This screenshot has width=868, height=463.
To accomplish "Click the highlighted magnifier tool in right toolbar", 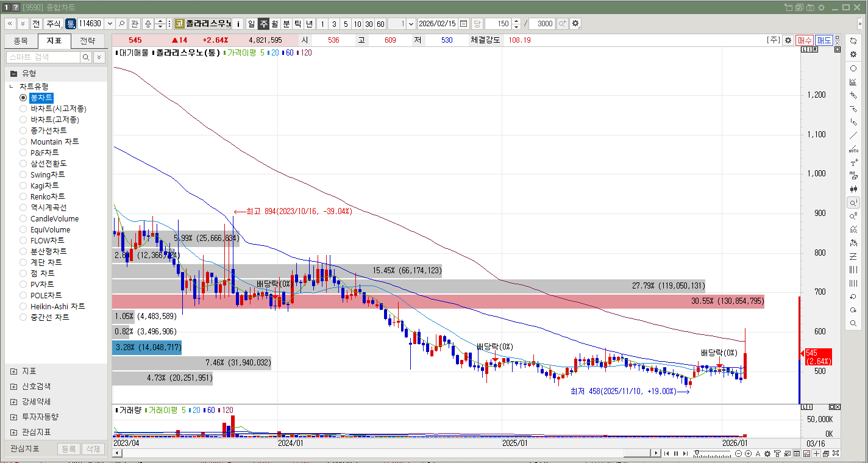I will click(853, 203).
